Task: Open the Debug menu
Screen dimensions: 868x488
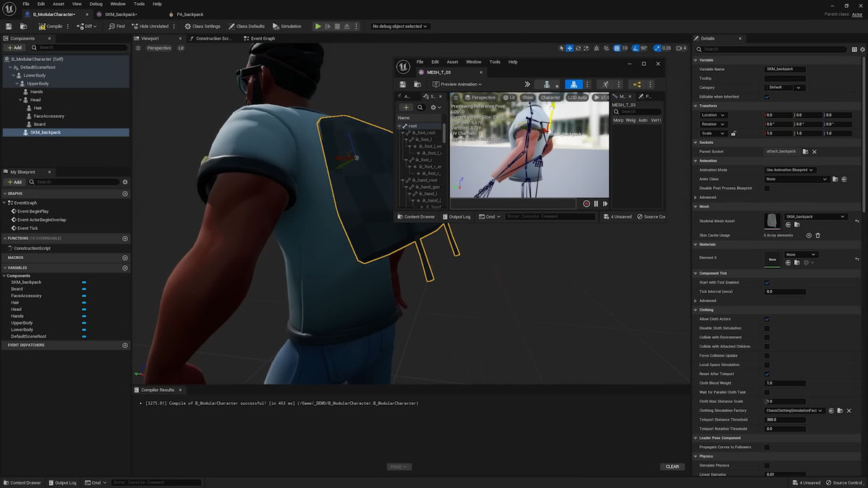Action: click(96, 4)
